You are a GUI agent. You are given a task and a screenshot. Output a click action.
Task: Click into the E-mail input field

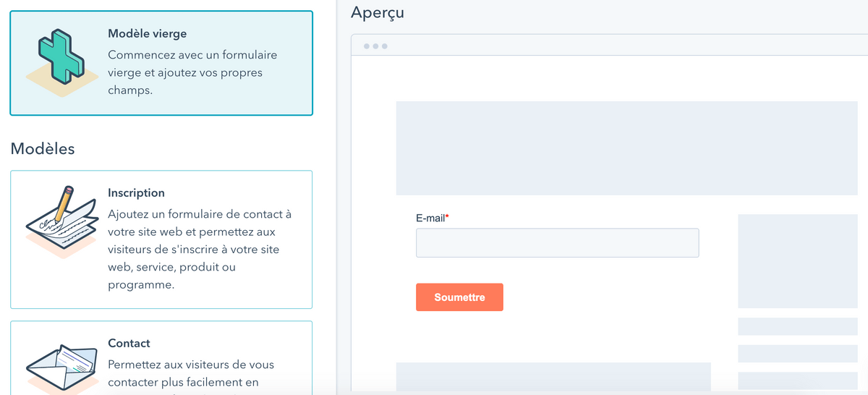point(558,243)
